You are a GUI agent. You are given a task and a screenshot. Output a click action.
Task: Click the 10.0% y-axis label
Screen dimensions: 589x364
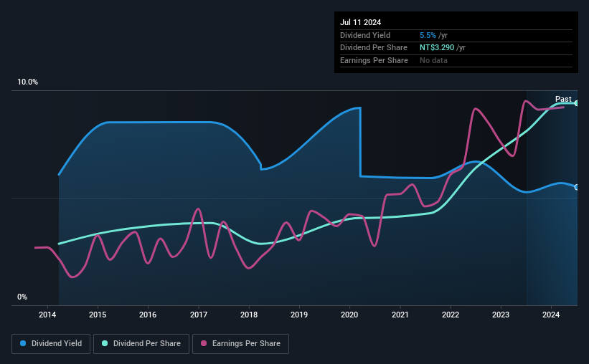click(x=28, y=82)
